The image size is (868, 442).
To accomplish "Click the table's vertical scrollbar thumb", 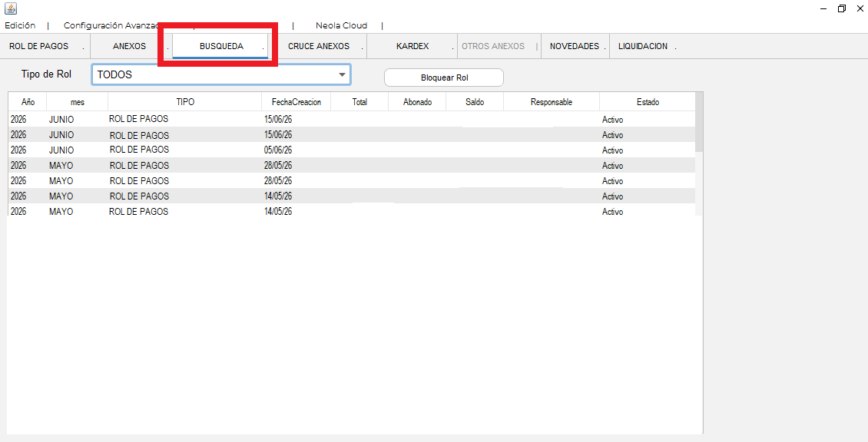I will tap(699, 122).
